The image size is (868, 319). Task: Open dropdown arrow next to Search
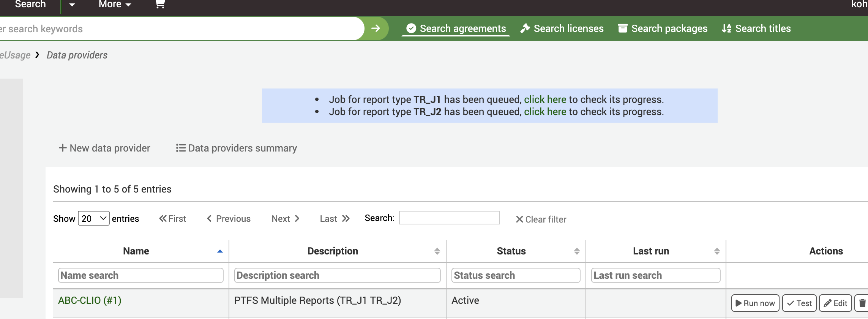tap(72, 5)
